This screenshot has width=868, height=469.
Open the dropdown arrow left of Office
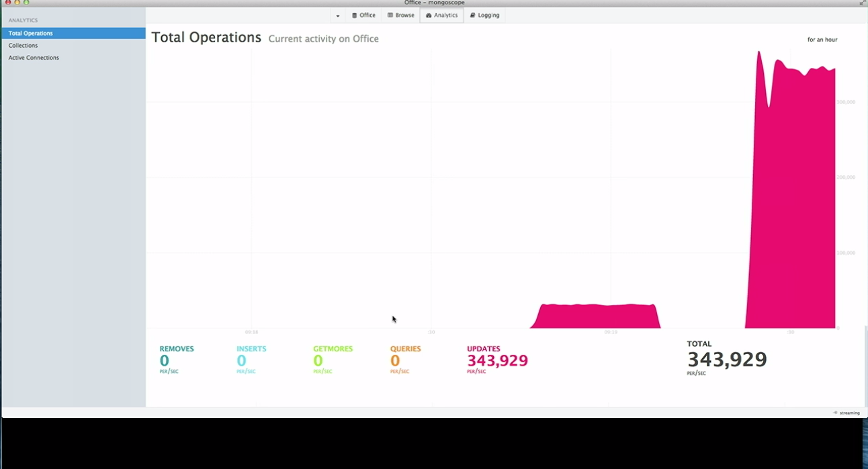coord(338,15)
